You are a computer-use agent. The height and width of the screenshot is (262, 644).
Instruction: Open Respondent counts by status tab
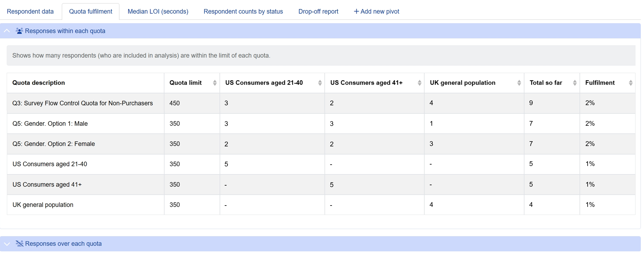click(x=243, y=12)
